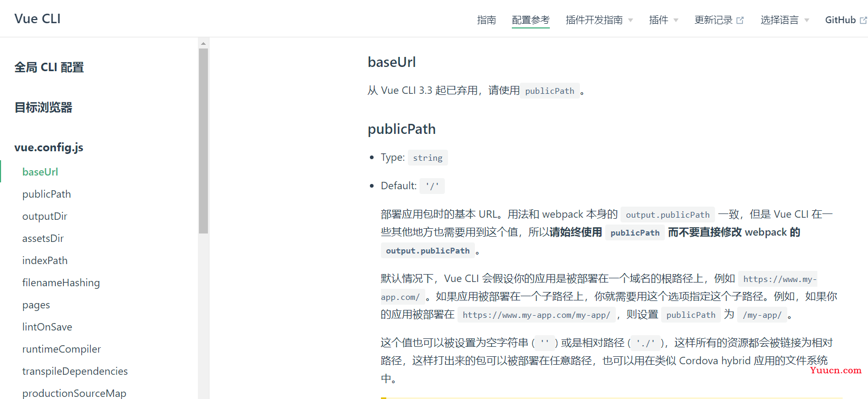Click the '/' default value code
Image resolution: width=868 pixels, height=399 pixels.
(432, 186)
